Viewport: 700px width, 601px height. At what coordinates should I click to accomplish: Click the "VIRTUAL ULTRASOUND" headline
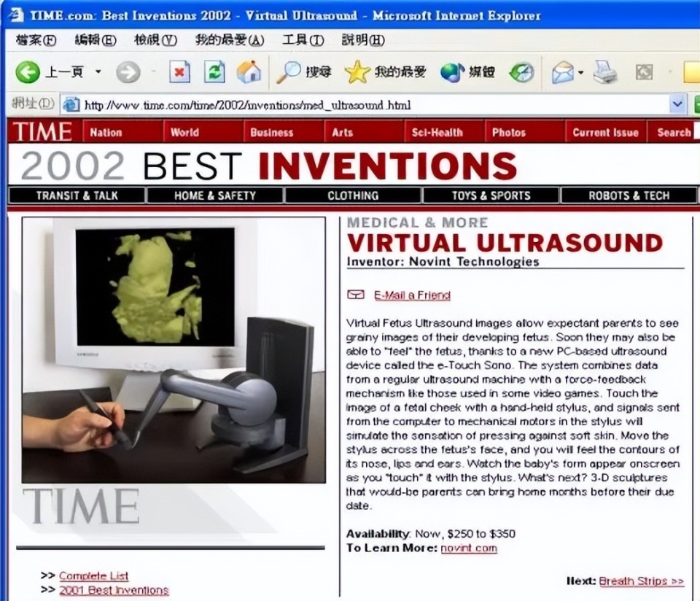[x=505, y=243]
